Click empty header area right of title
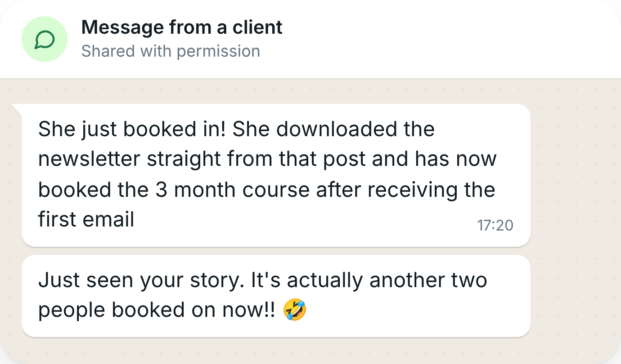Image resolution: width=621 pixels, height=364 pixels. pos(450,39)
